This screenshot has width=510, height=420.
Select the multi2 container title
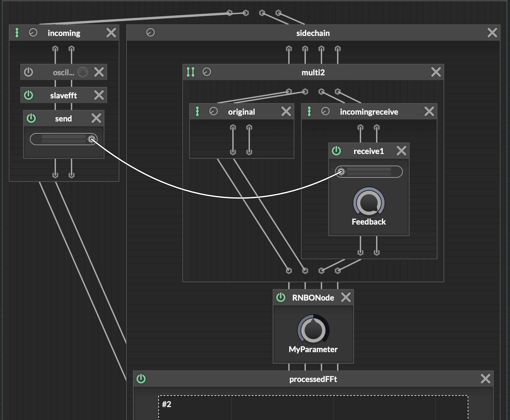point(313,72)
